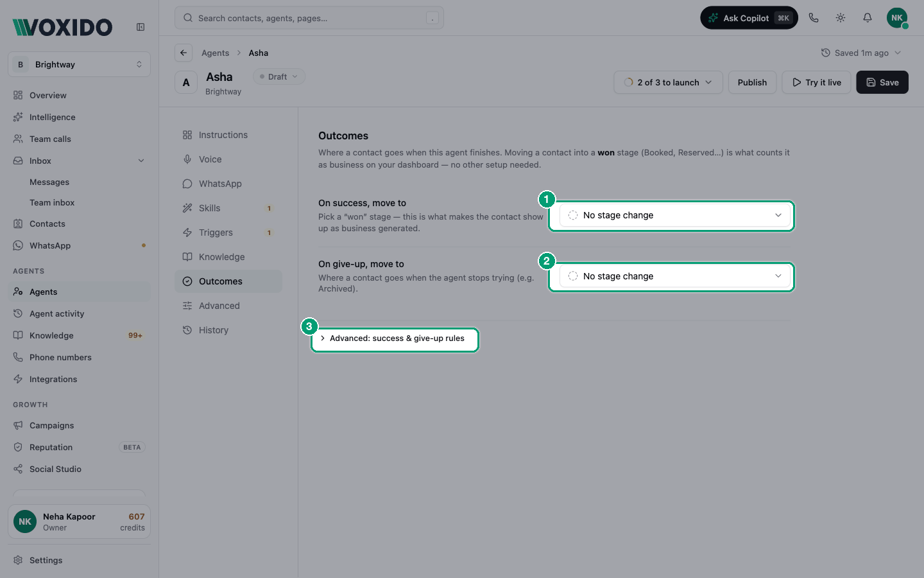Focus the search contacts field

(x=309, y=18)
